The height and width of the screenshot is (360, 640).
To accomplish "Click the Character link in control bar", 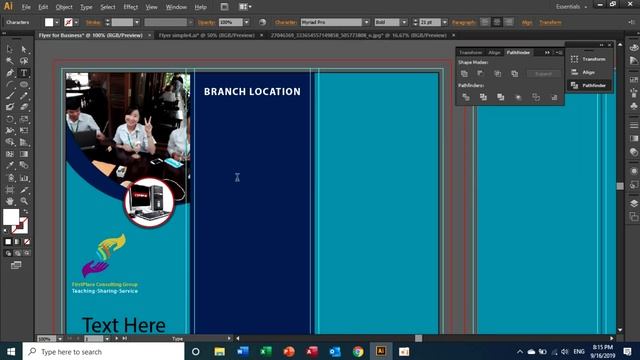I will point(286,22).
